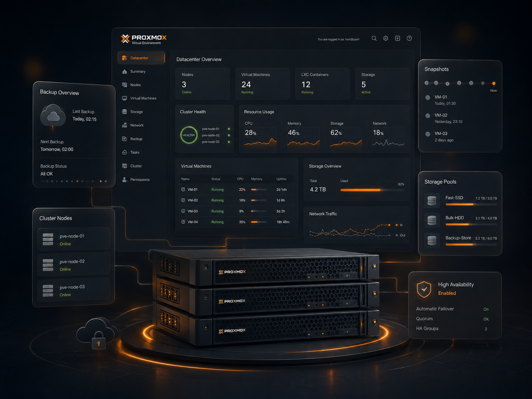The width and height of the screenshot is (532, 399).
Task: Click the Network Traffic line graph
Action: pos(350,231)
